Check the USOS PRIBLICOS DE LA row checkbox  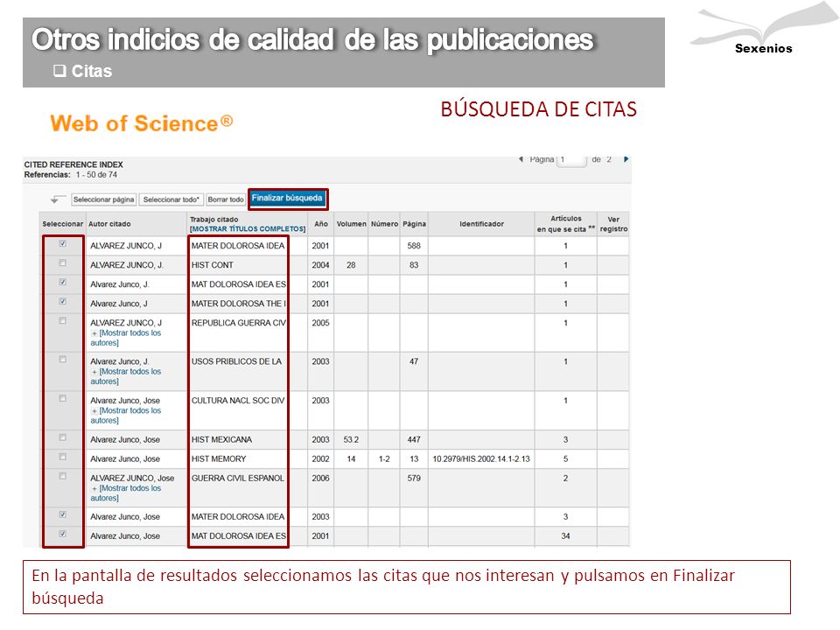[63, 360]
